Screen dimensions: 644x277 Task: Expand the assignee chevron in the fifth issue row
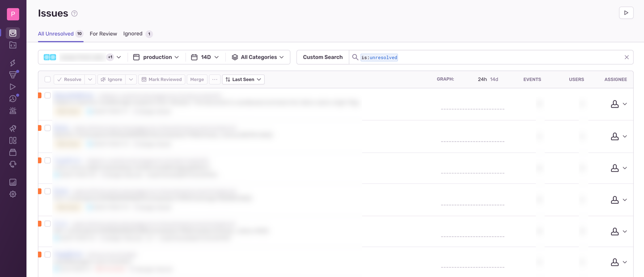(x=625, y=231)
